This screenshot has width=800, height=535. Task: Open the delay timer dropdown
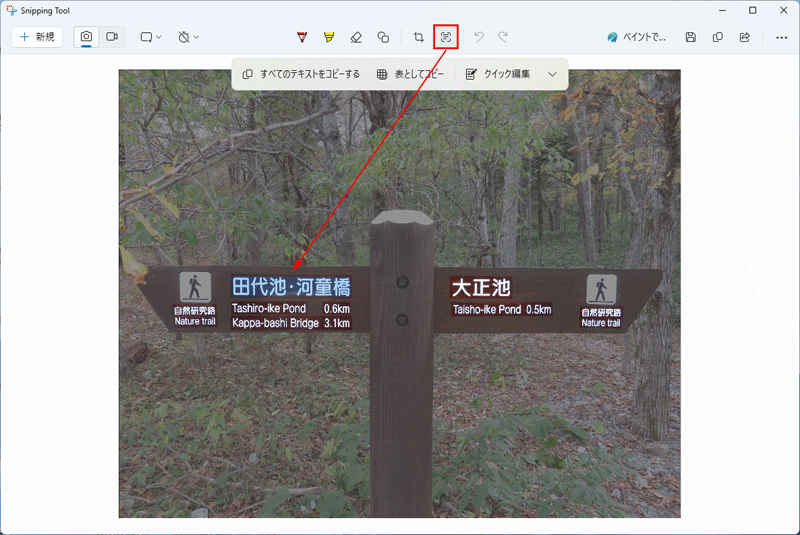click(x=188, y=37)
